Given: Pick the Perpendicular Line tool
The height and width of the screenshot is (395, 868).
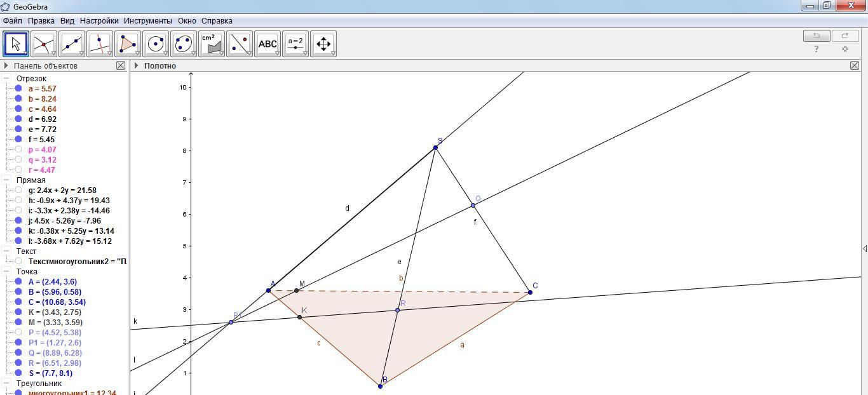Looking at the screenshot, I should click(100, 44).
